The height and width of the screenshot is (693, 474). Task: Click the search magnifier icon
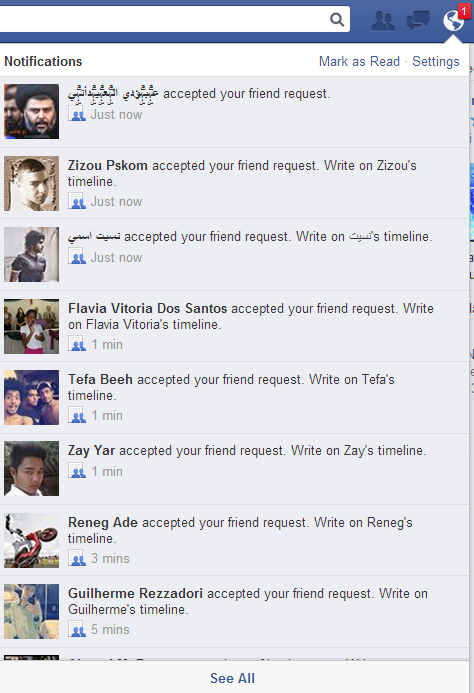tap(337, 19)
